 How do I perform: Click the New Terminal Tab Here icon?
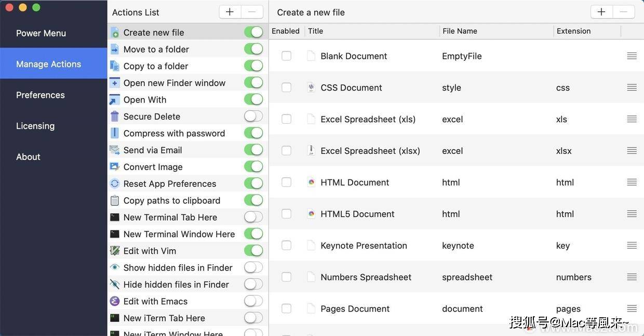[x=115, y=217]
